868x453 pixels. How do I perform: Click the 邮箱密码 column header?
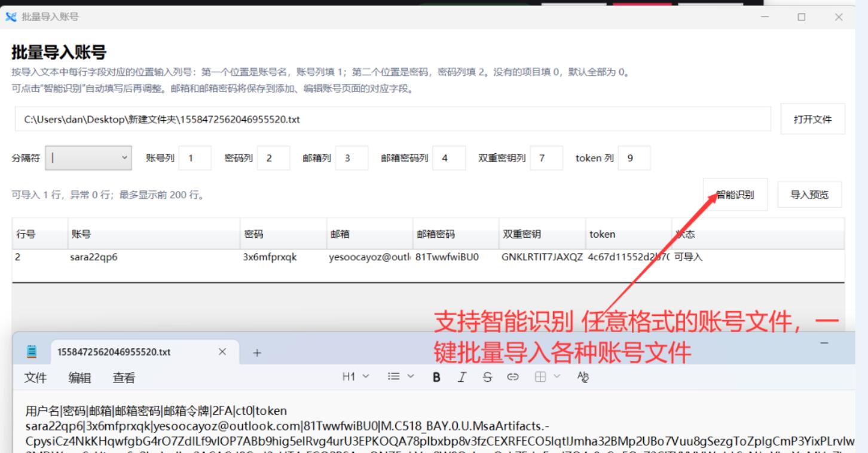tap(455, 234)
